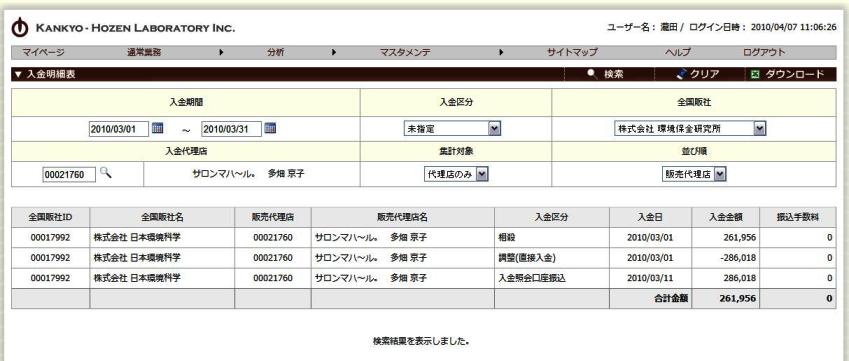Image resolution: width=849 pixels, height=361 pixels.
Task: Open the マスタメンテ menu
Action: click(x=405, y=52)
